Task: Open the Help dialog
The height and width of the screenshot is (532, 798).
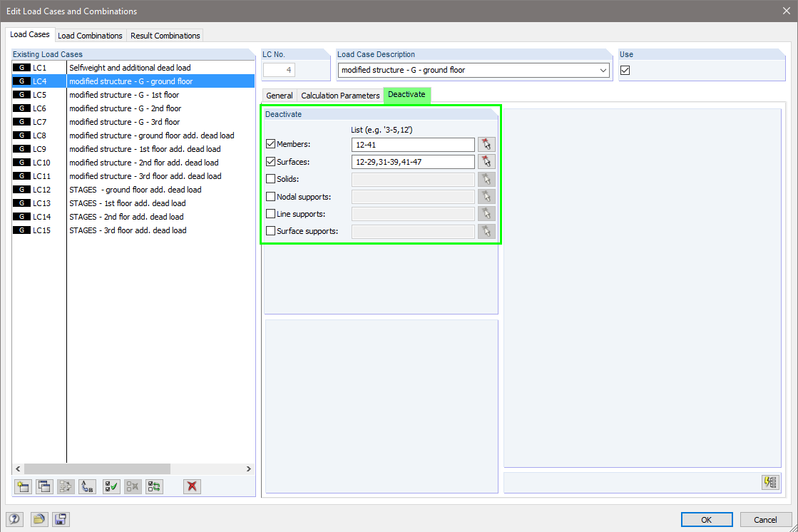Action: (14, 519)
